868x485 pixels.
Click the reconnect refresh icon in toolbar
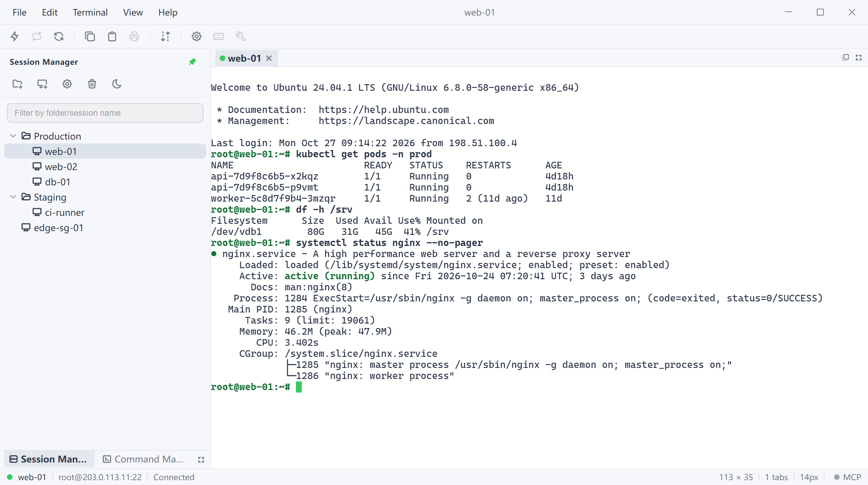pyautogui.click(x=59, y=36)
